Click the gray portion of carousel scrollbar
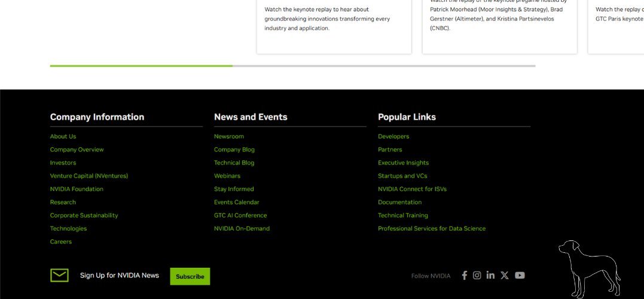This screenshot has height=299, width=644. [384, 66]
